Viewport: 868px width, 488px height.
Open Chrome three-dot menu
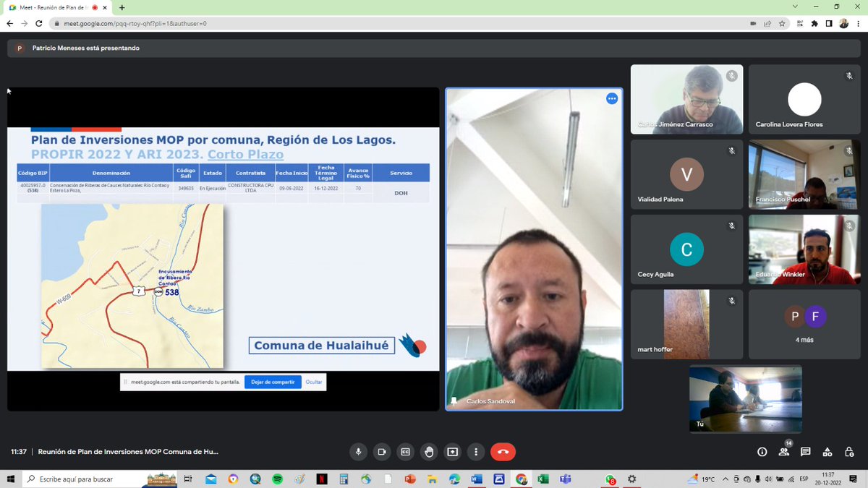pos(858,23)
